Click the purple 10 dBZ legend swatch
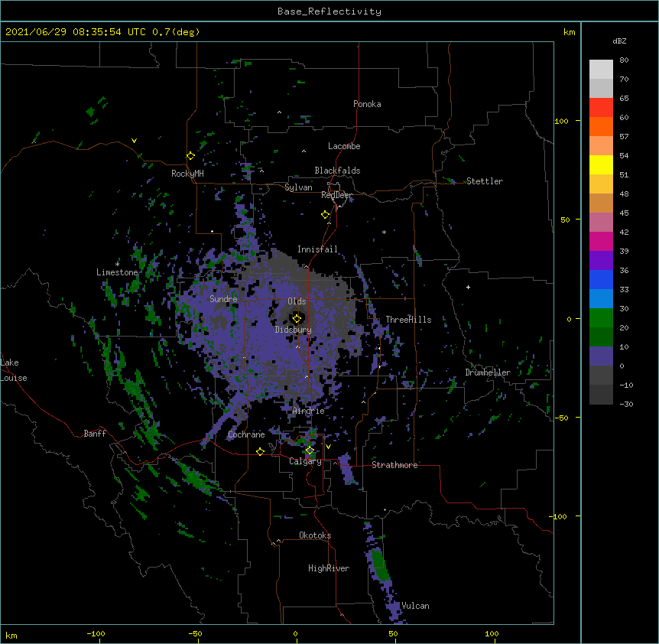The height and width of the screenshot is (644, 659). pyautogui.click(x=601, y=356)
